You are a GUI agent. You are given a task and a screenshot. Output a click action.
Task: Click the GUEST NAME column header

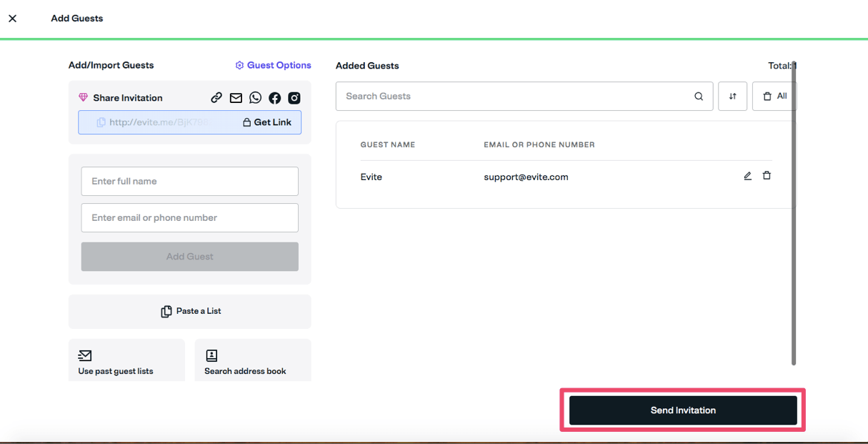pyautogui.click(x=388, y=144)
